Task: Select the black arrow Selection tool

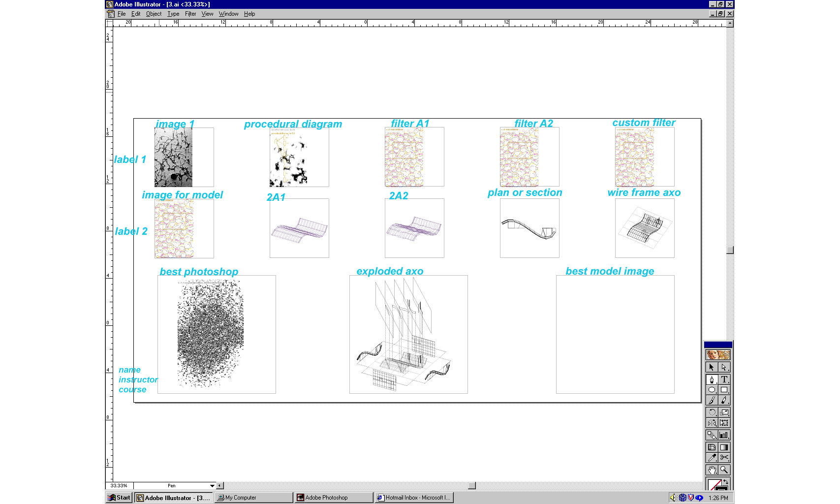Action: point(712,367)
